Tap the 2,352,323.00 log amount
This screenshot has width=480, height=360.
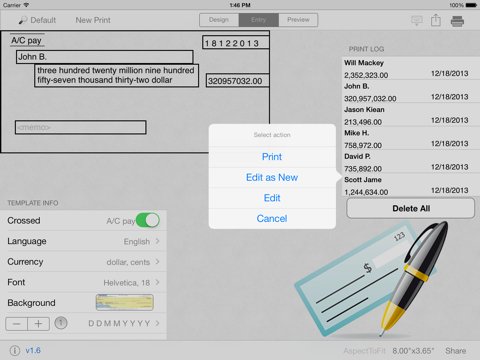click(366, 75)
